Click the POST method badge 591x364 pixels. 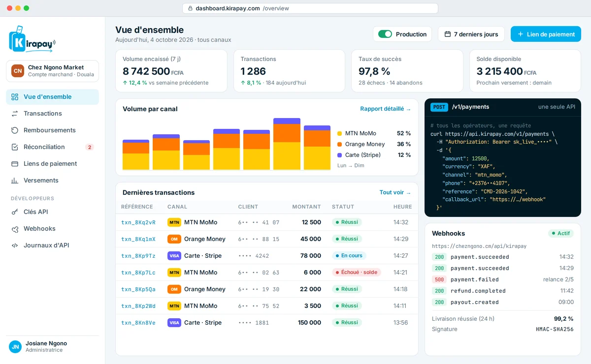pyautogui.click(x=439, y=107)
